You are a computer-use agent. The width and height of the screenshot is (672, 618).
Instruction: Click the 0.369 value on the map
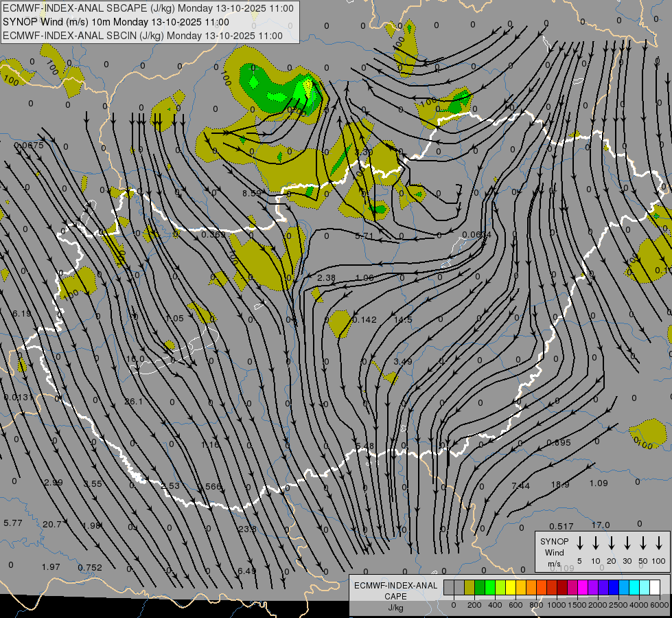click(213, 235)
